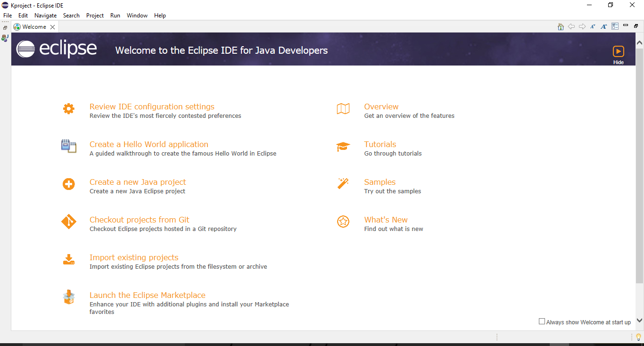Click the magic wand Samples icon
The width and height of the screenshot is (644, 346).
tap(343, 184)
